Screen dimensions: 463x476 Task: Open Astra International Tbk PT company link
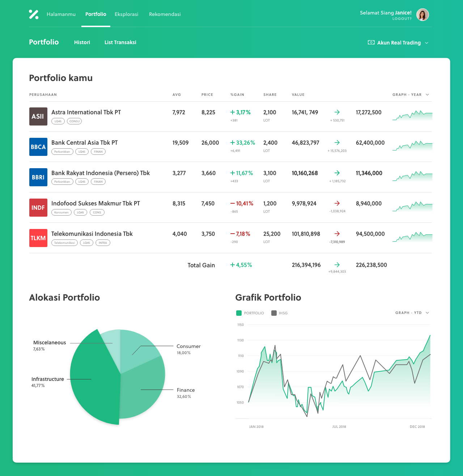click(86, 112)
